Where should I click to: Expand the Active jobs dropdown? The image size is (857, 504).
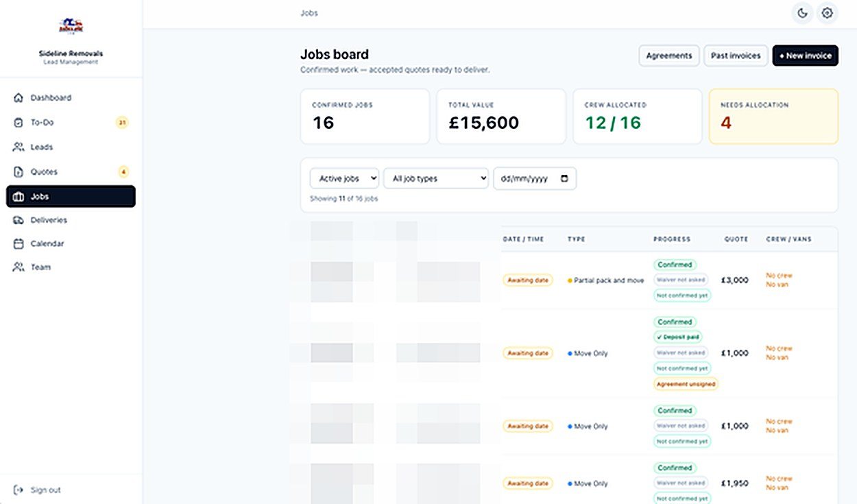(345, 178)
